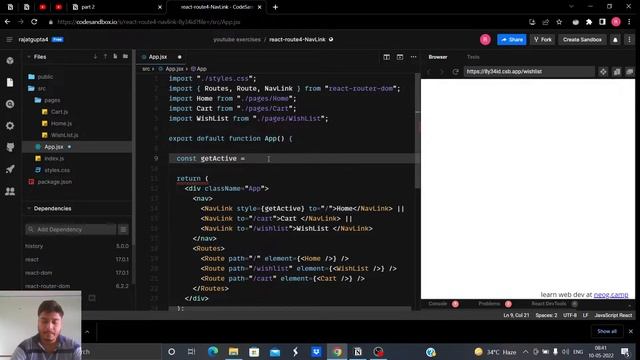The height and width of the screenshot is (360, 640).
Task: Open Notion from the taskbar
Action: tap(358, 351)
